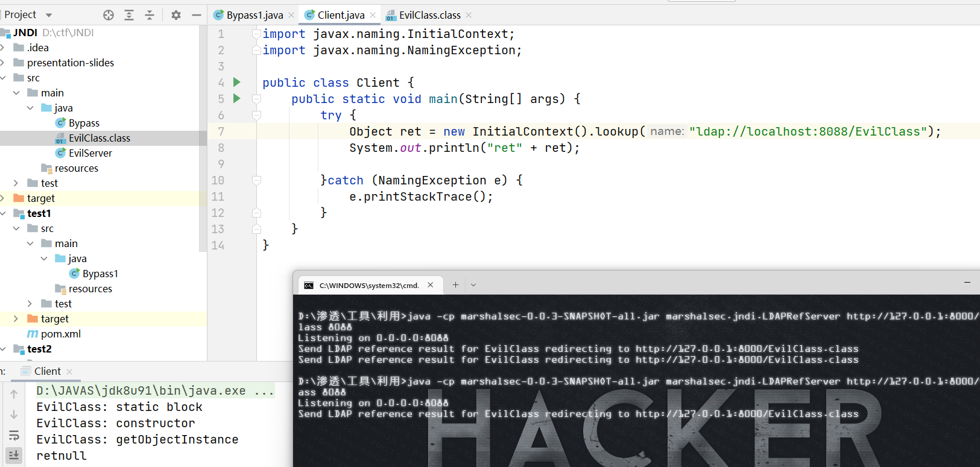Close the Client.java editor tab
The width and height of the screenshot is (980, 467).
click(373, 15)
